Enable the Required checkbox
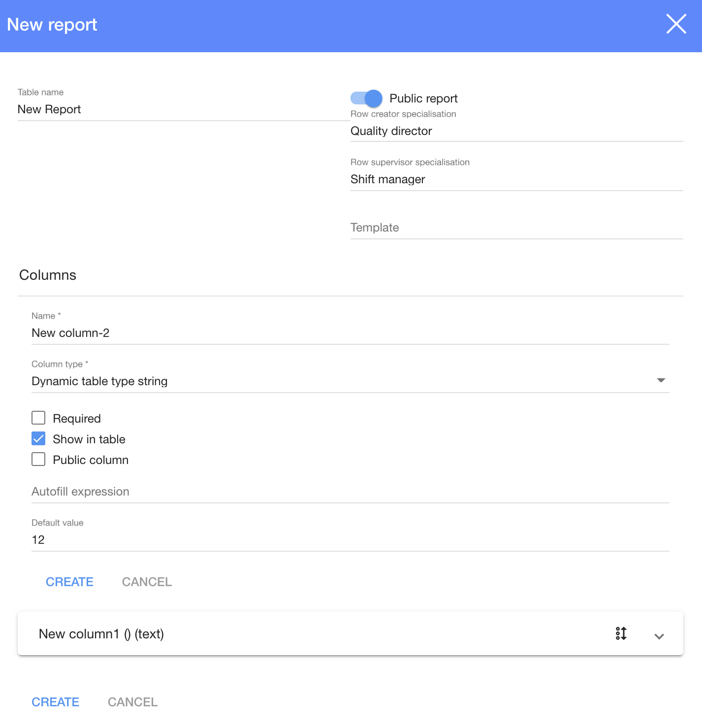The height and width of the screenshot is (728, 702). (38, 418)
